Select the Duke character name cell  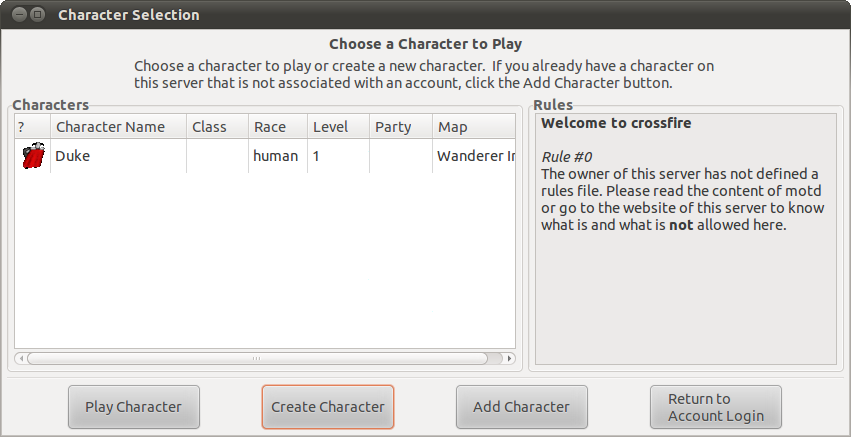click(x=73, y=156)
